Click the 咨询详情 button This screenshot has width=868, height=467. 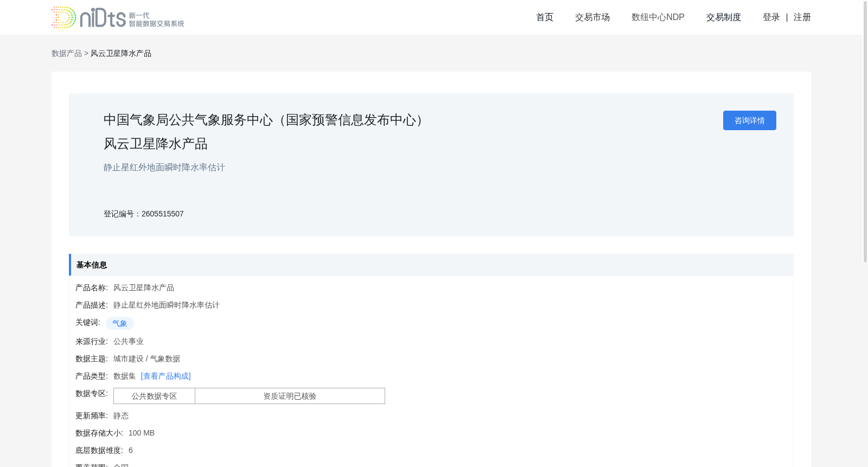(x=750, y=120)
